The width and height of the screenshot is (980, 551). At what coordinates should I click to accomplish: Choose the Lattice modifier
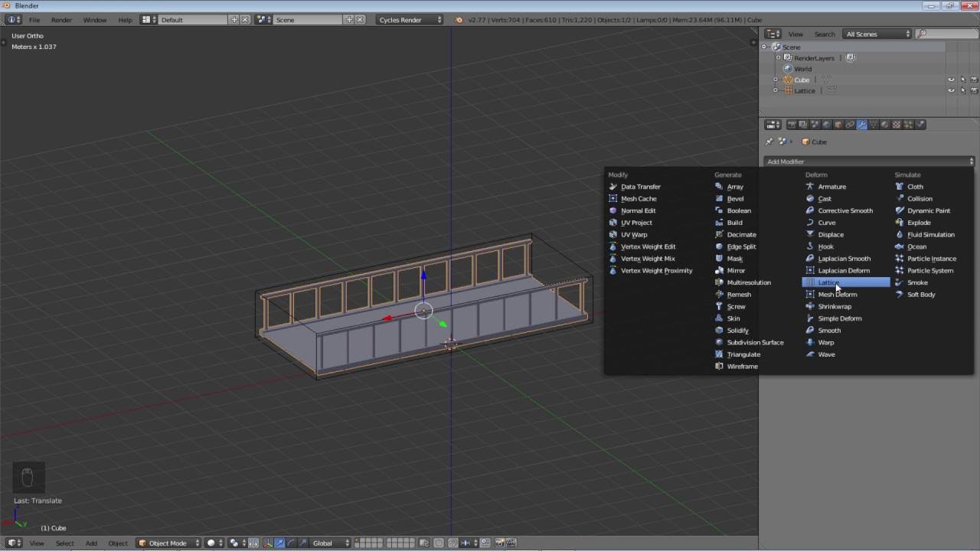tap(846, 282)
